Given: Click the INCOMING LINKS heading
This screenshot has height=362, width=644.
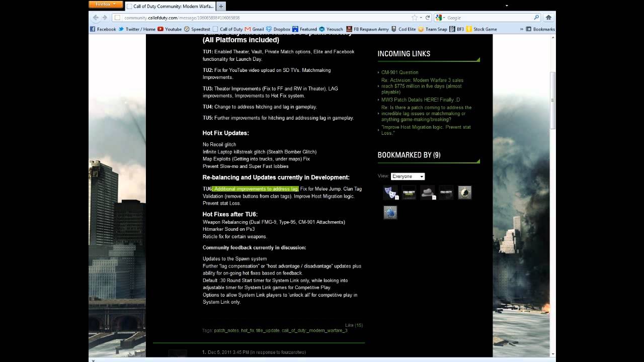Looking at the screenshot, I should (x=404, y=54).
